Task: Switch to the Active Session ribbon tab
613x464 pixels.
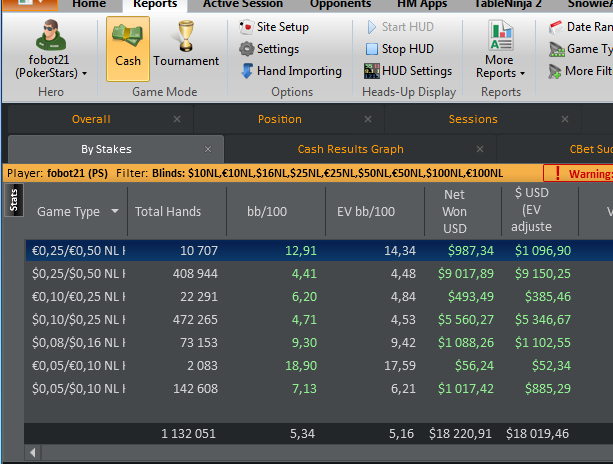Action: click(243, 4)
